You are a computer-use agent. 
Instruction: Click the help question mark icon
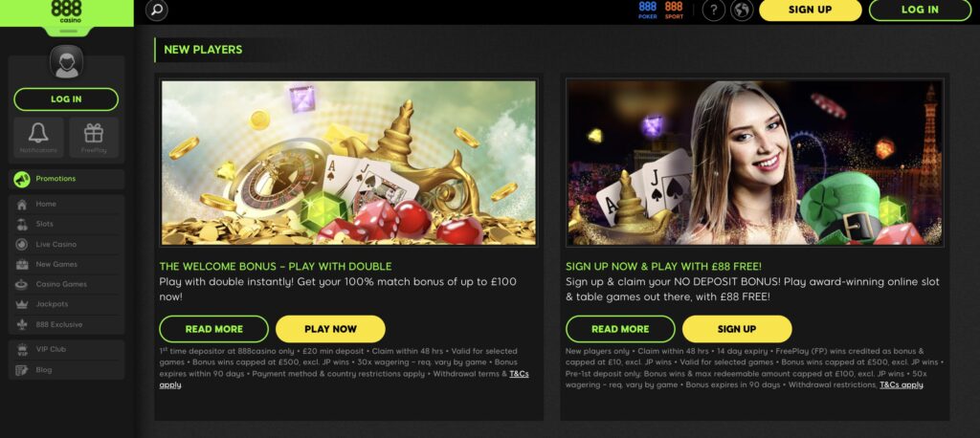click(x=714, y=10)
